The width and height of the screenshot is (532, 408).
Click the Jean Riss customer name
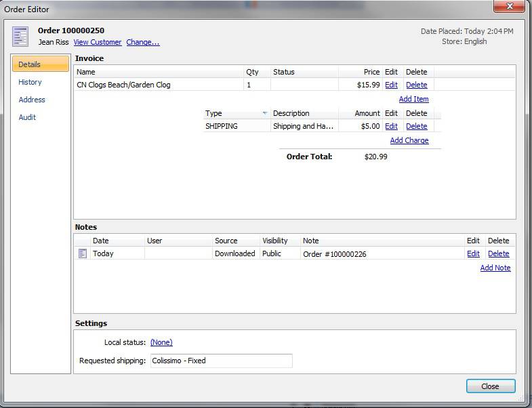(x=54, y=42)
